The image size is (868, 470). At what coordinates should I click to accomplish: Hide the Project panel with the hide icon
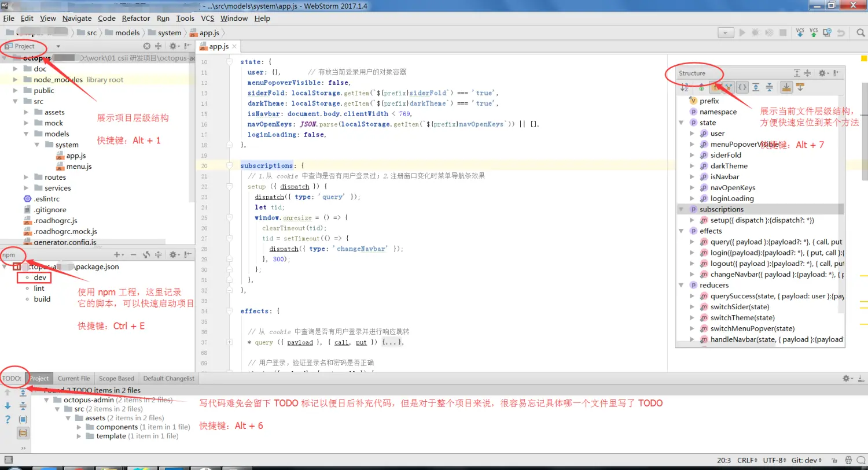[188, 46]
